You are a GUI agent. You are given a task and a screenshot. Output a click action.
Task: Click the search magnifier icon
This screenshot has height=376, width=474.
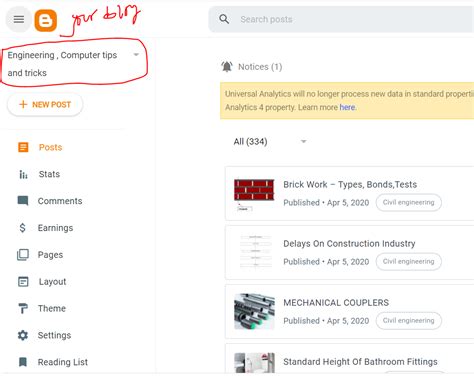(x=224, y=19)
